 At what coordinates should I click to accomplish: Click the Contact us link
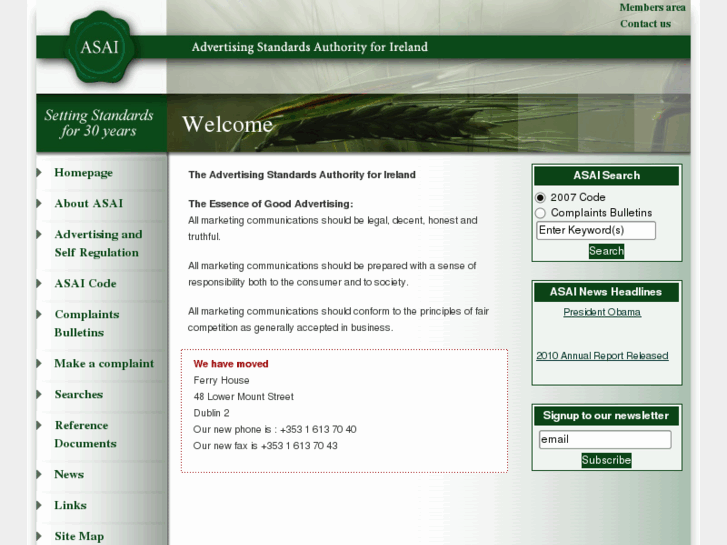645,24
